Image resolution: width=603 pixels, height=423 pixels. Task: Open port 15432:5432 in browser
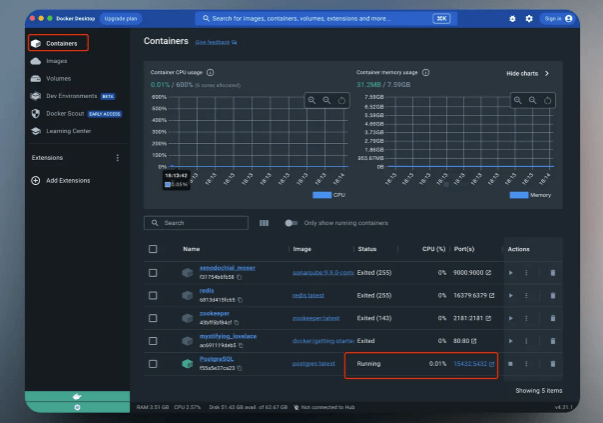click(x=474, y=364)
